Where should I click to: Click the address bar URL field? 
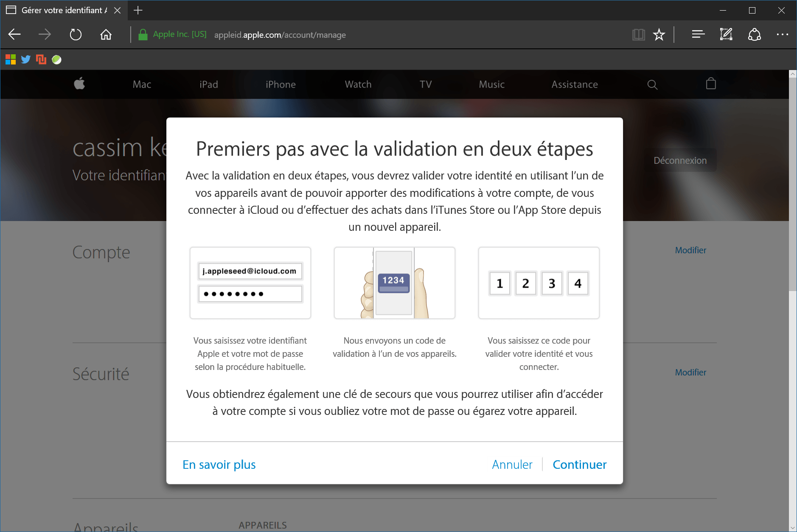coord(280,35)
